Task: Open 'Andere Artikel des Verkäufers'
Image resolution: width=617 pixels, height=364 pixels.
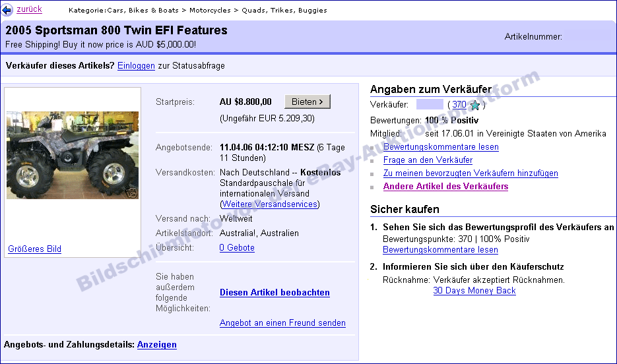Action: click(446, 187)
